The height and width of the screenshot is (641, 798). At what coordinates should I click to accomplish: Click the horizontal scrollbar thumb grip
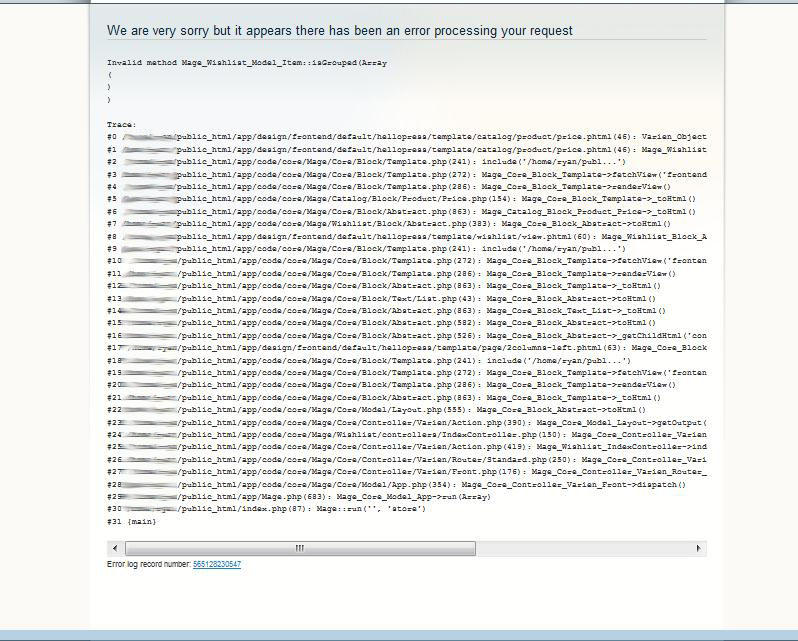click(300, 548)
